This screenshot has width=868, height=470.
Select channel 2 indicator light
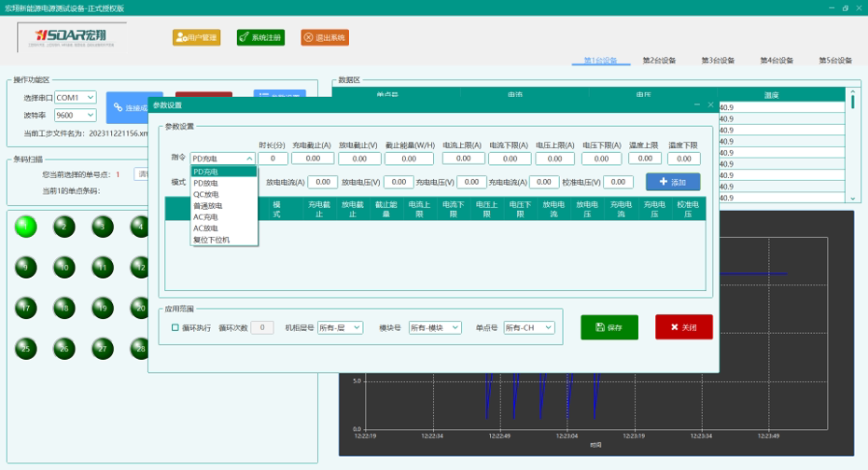[64, 227]
